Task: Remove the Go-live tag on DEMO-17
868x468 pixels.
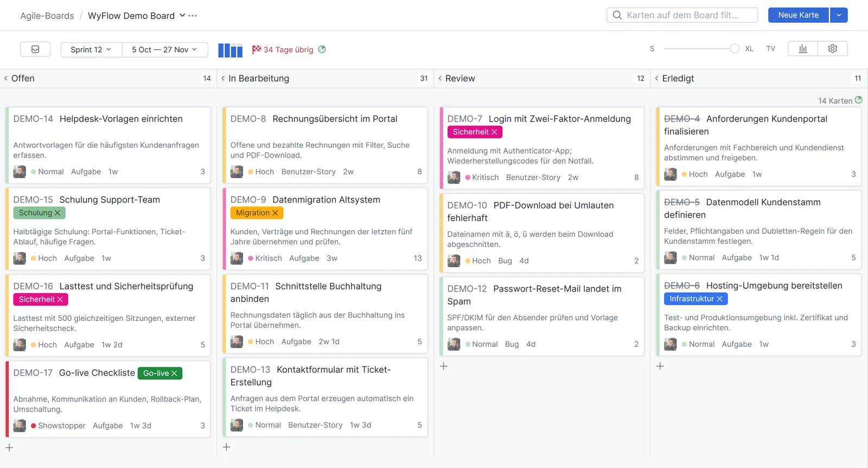Action: tap(174, 373)
